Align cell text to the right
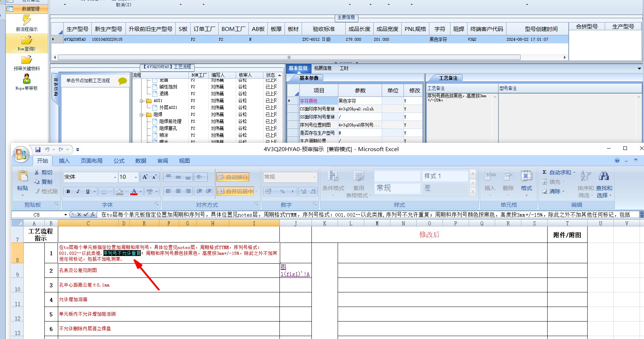644x339 pixels. [x=188, y=191]
